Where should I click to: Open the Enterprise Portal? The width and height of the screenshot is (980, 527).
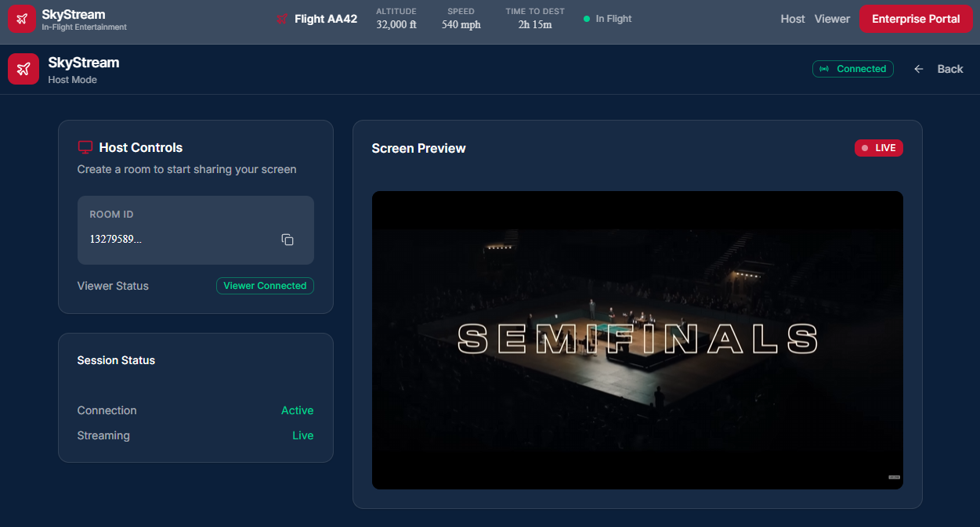[x=916, y=19]
